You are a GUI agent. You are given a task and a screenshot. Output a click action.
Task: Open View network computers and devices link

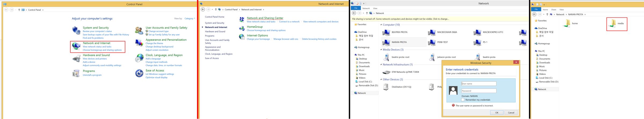[x=321, y=22]
